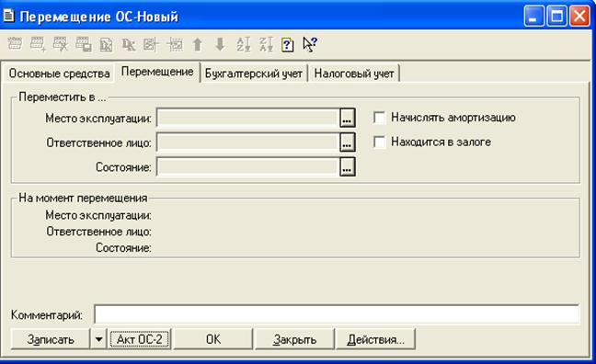
Task: Click the toolbar icon left of the grid icon
Action: [x=151, y=44]
